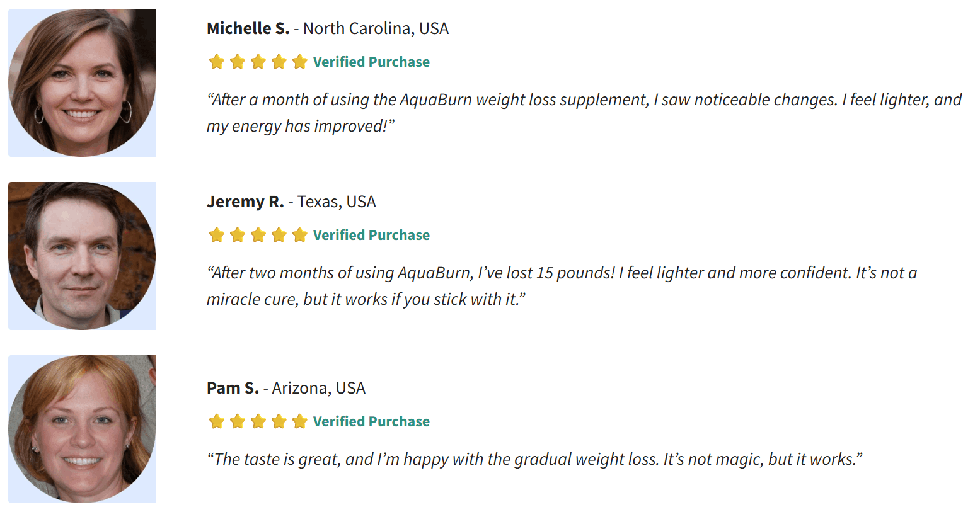Click Verified Purchase under Michelle S.

[371, 62]
